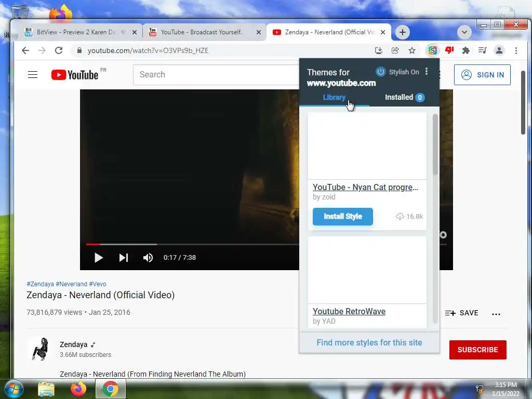Open the YouTube hamburger guide menu

click(x=33, y=75)
